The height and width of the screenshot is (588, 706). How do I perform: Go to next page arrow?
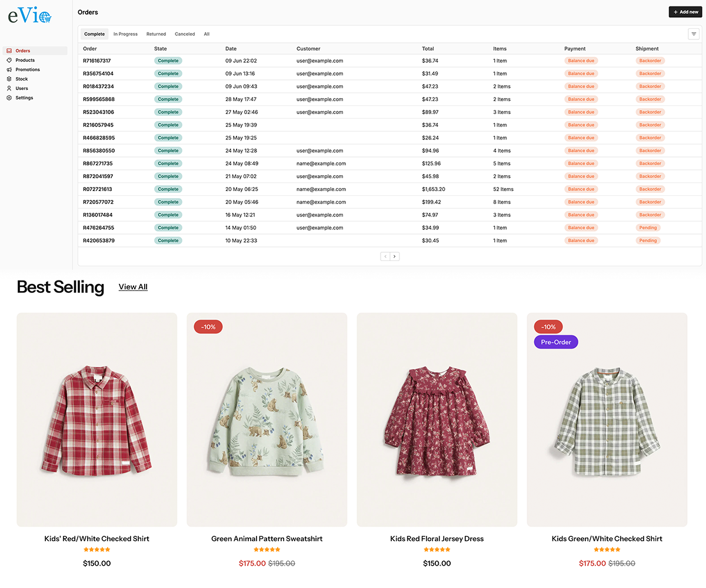pyautogui.click(x=395, y=256)
